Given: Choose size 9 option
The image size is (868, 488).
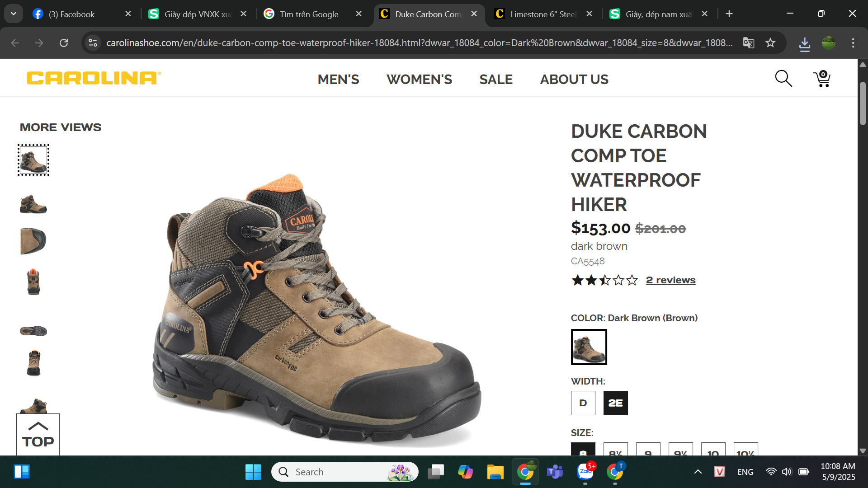Looking at the screenshot, I should click(x=648, y=449).
